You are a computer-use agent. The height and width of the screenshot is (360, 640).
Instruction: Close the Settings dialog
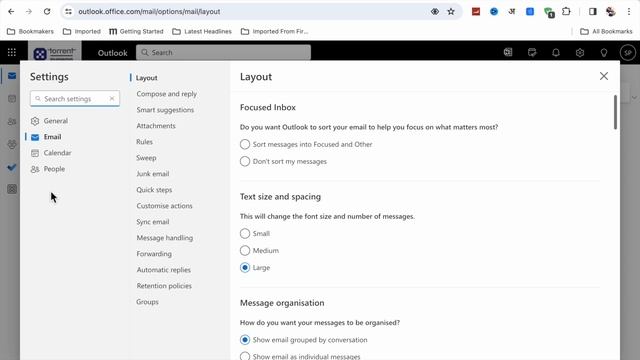604,76
